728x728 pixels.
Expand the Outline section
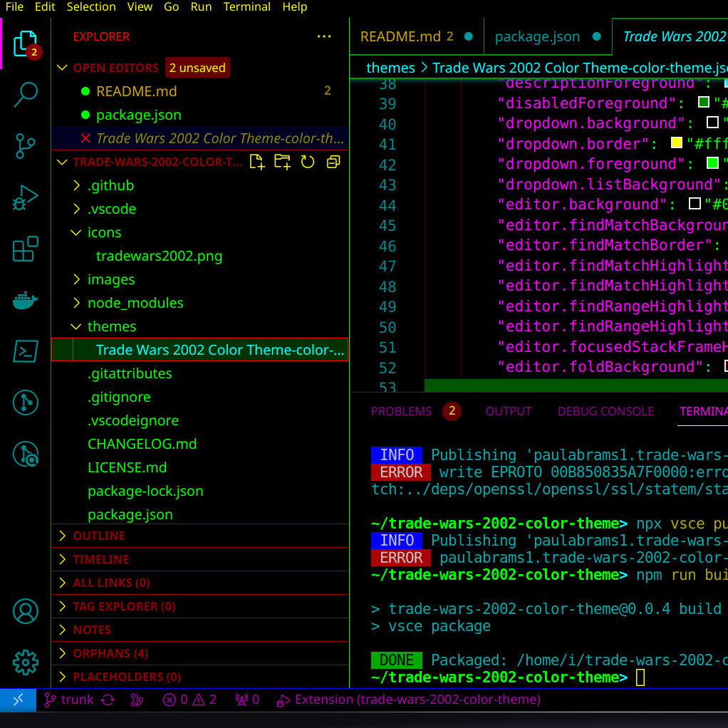(199, 536)
